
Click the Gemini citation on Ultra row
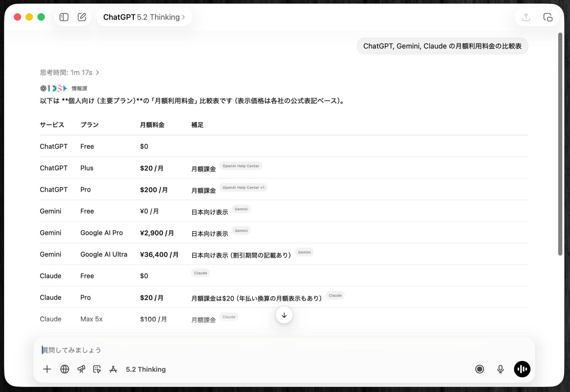(304, 252)
